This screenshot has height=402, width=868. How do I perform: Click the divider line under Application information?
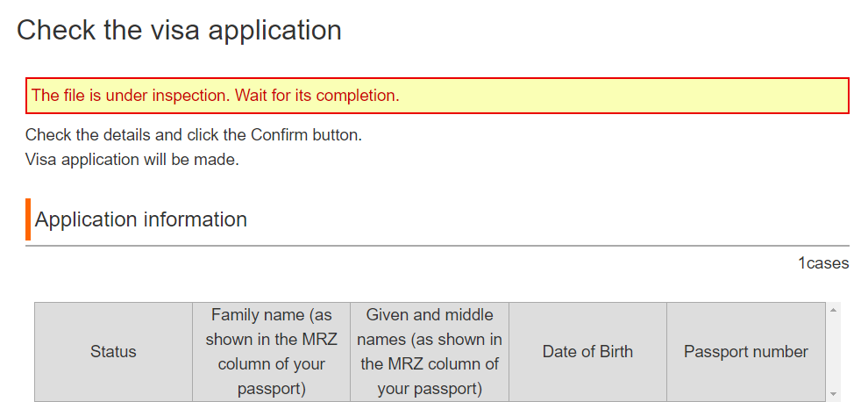click(x=438, y=246)
